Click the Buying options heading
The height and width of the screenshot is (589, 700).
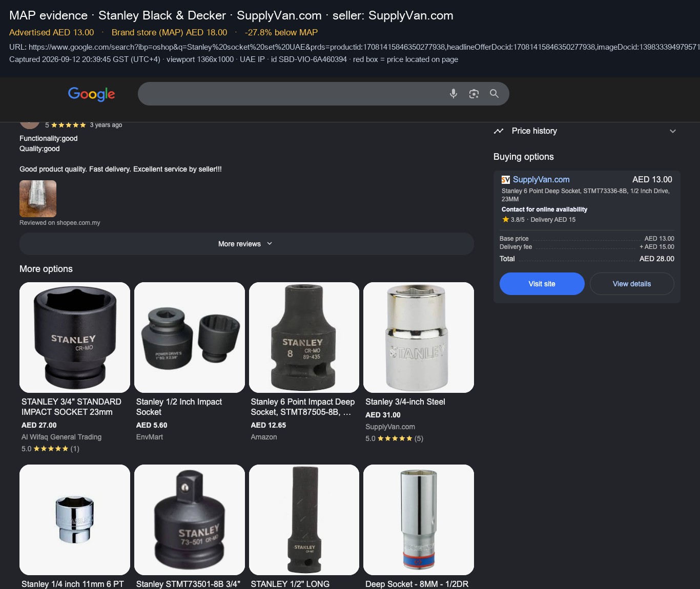click(x=524, y=157)
